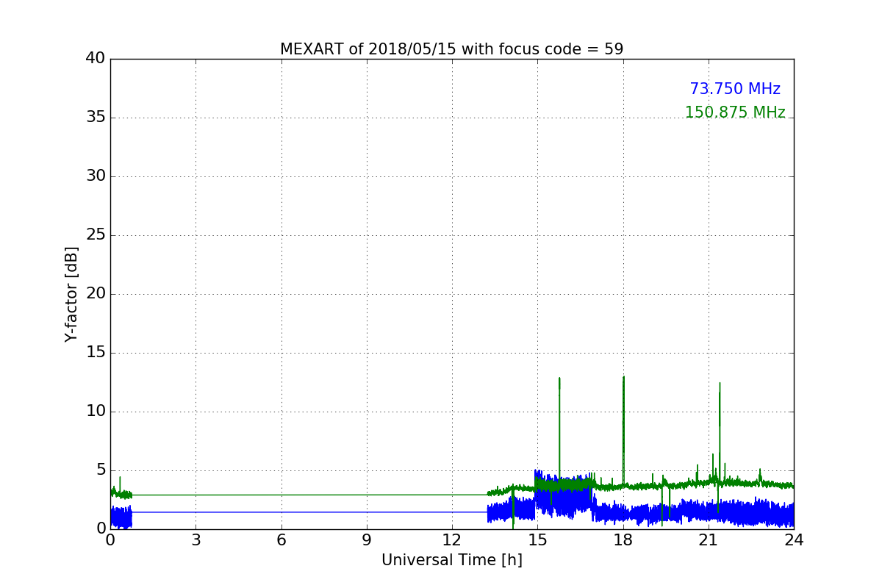Click the y-axis tick label '30'
This screenshot has height=588, width=882.
coord(96,176)
